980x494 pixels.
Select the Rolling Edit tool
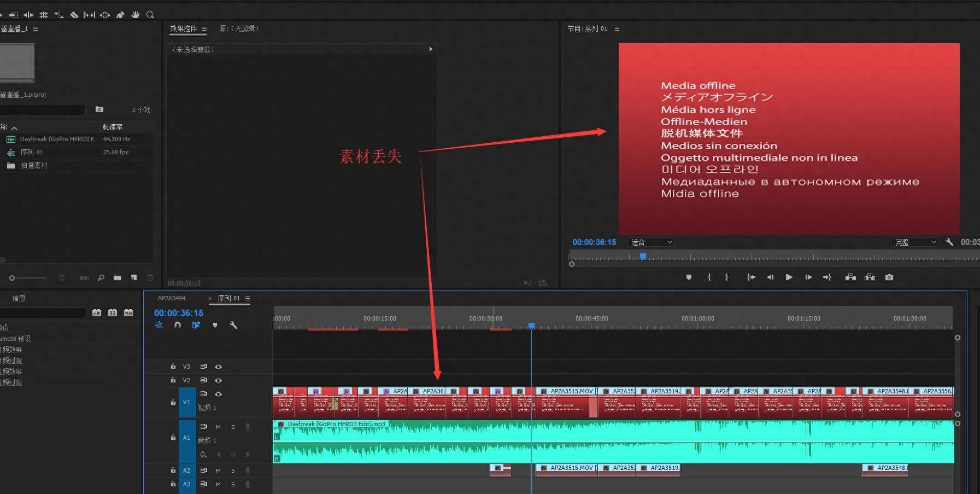[44, 15]
